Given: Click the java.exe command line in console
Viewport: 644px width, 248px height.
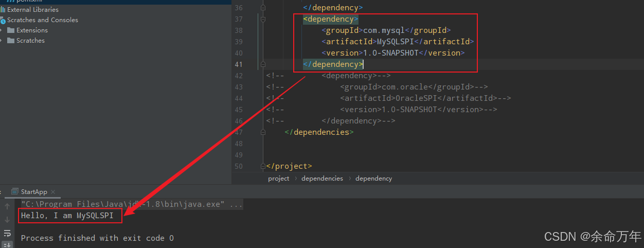Looking at the screenshot, I should pos(132,205).
